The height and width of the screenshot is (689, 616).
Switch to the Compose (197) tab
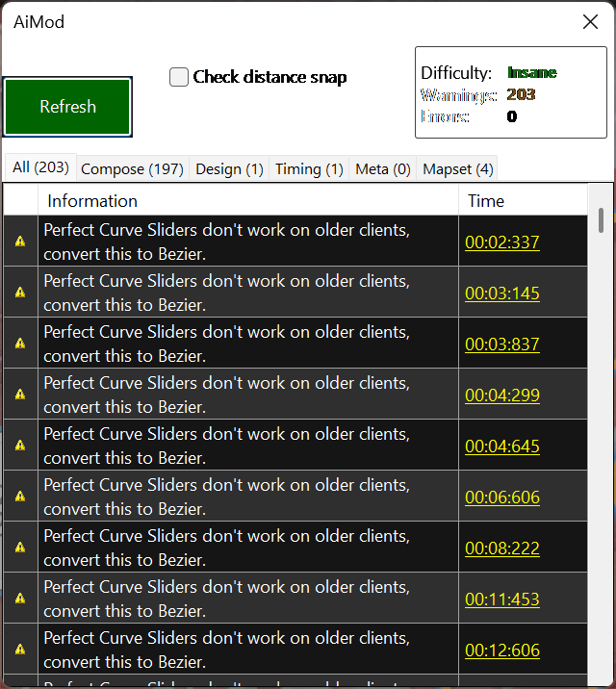click(132, 168)
